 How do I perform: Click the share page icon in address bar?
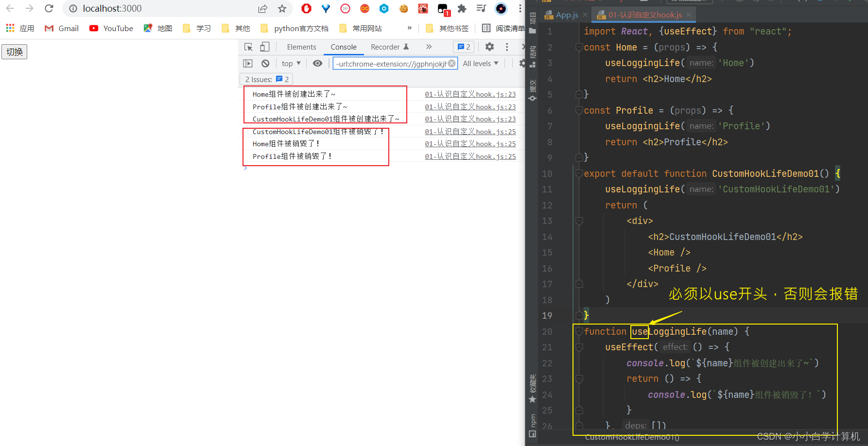pos(263,8)
